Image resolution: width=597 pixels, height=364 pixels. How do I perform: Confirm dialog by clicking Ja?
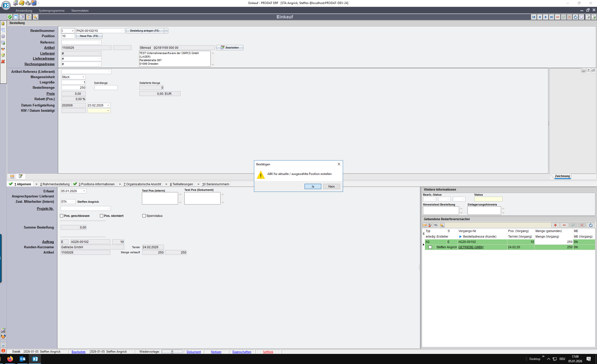point(313,186)
